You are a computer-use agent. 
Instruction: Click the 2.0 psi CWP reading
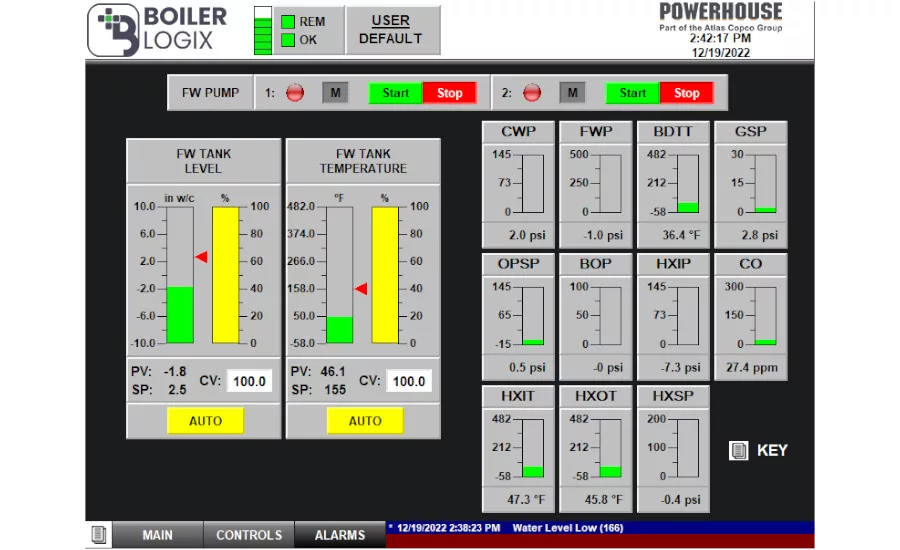coord(527,235)
